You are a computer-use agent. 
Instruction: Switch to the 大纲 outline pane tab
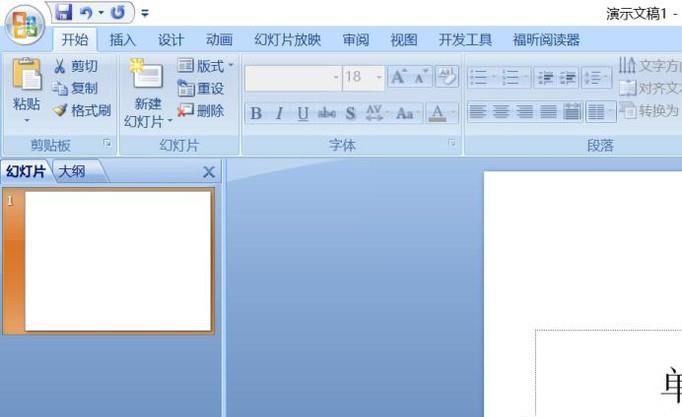coord(72,171)
